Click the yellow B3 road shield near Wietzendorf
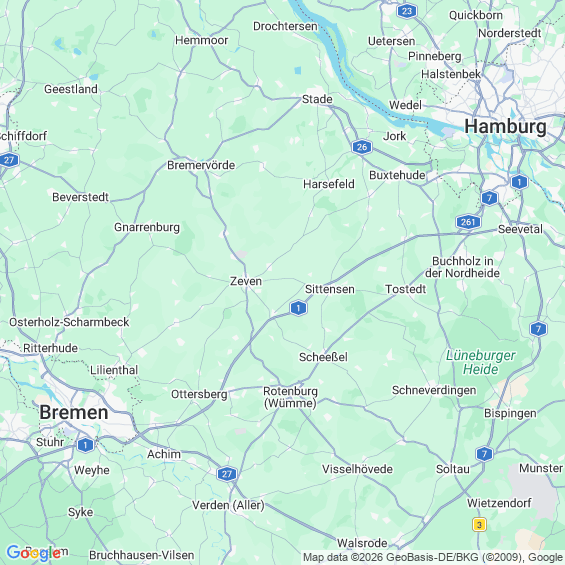The height and width of the screenshot is (565, 565). pos(479,525)
